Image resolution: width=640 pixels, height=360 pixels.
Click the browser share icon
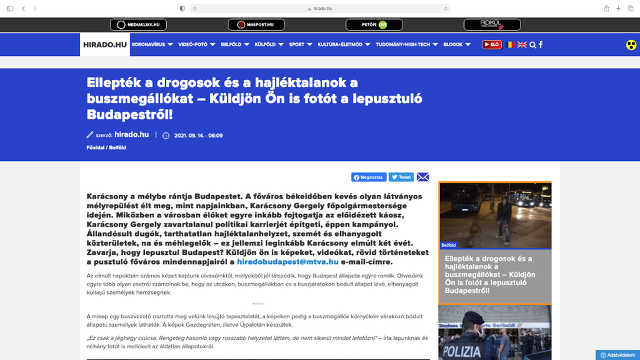coord(607,9)
